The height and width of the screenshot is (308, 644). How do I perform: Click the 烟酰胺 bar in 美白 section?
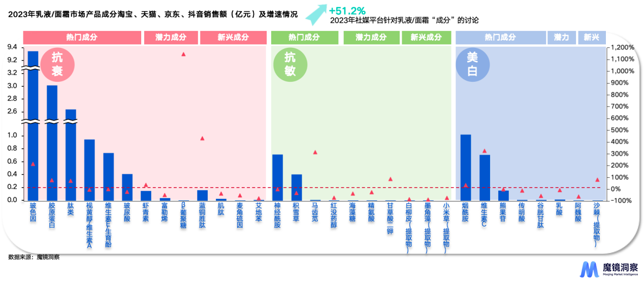pos(466,168)
